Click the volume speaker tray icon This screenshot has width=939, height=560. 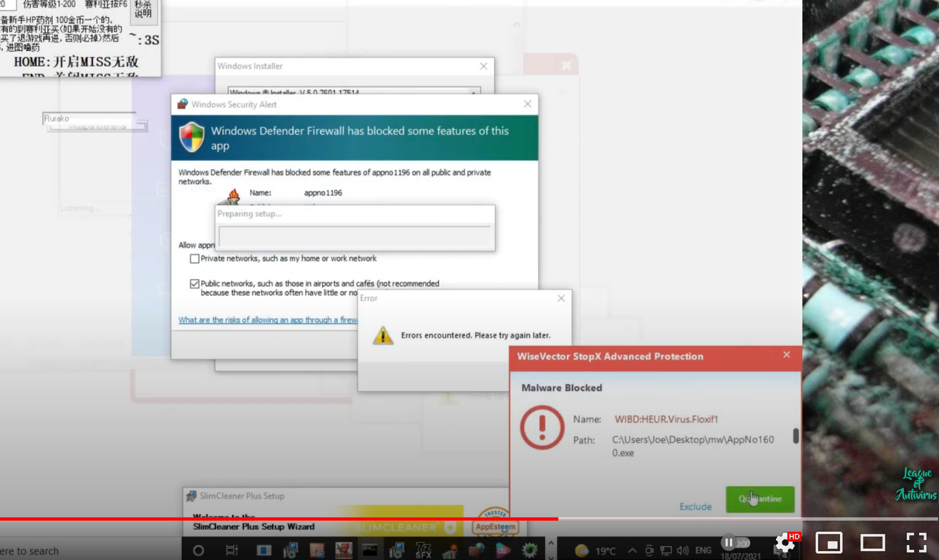pos(682,551)
